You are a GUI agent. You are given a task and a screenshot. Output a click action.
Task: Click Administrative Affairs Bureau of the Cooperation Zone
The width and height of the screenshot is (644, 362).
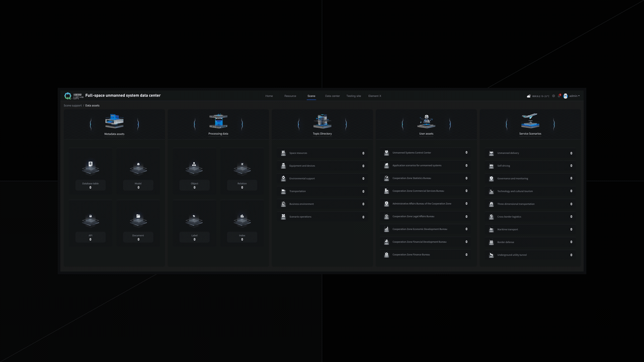tap(422, 204)
